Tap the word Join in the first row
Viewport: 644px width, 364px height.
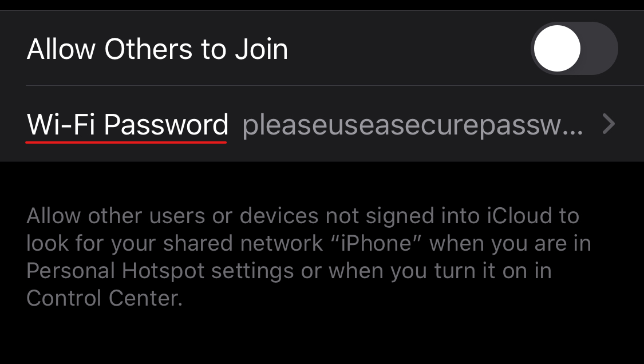pyautogui.click(x=261, y=49)
